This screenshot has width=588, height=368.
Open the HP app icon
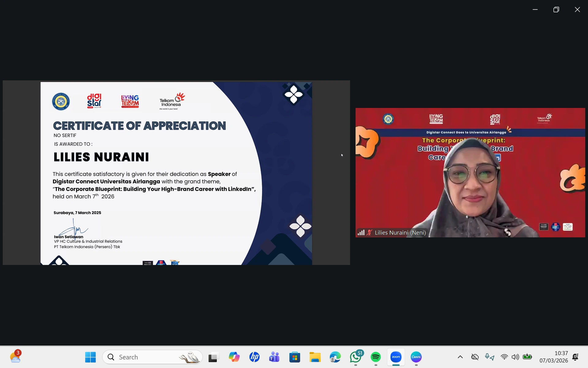[x=254, y=357]
